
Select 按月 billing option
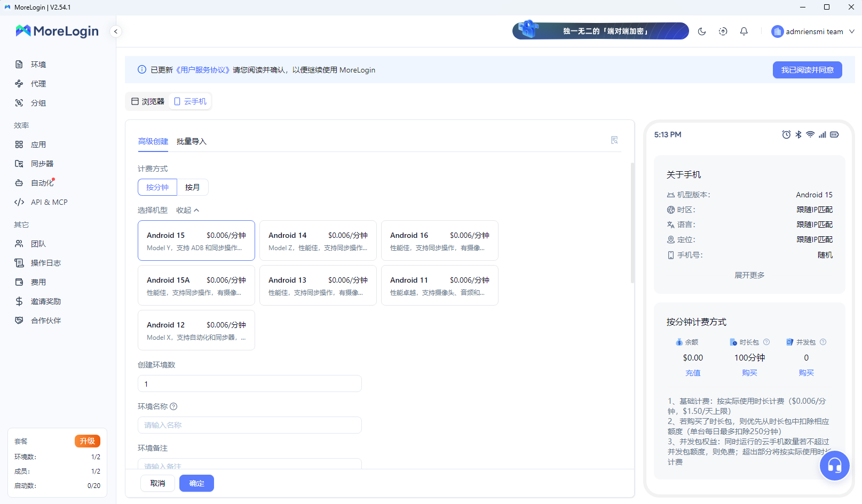(192, 187)
